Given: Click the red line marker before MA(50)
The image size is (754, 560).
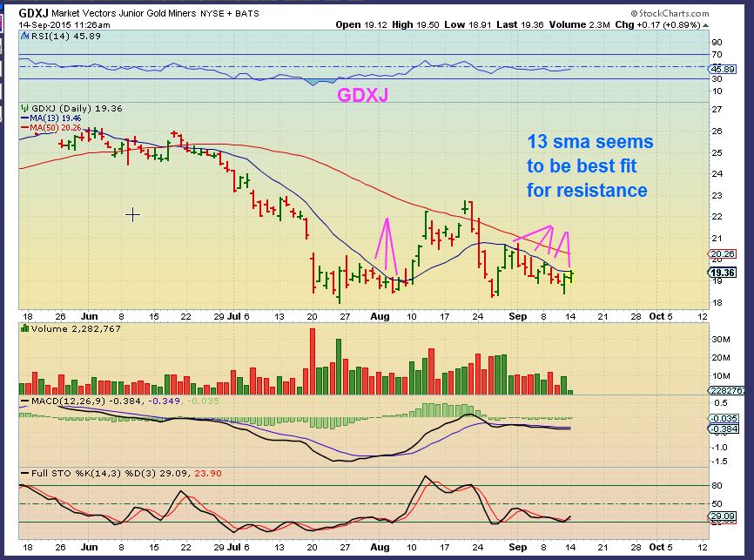Looking at the screenshot, I should click(25, 128).
